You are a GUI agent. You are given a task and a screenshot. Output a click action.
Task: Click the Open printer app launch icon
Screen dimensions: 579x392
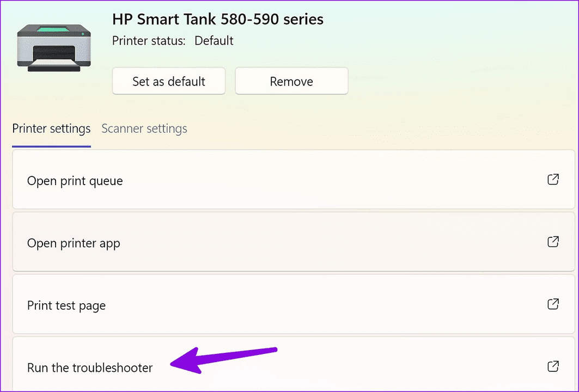coord(553,242)
